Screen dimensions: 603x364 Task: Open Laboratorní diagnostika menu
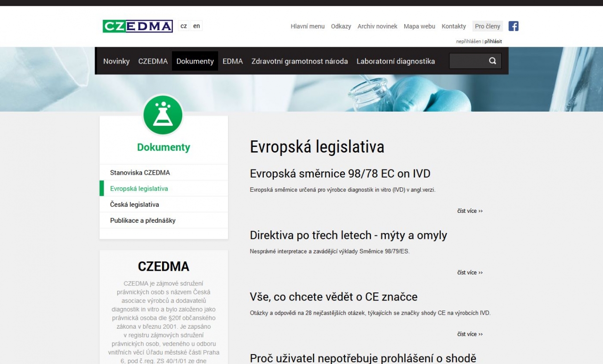pyautogui.click(x=396, y=61)
